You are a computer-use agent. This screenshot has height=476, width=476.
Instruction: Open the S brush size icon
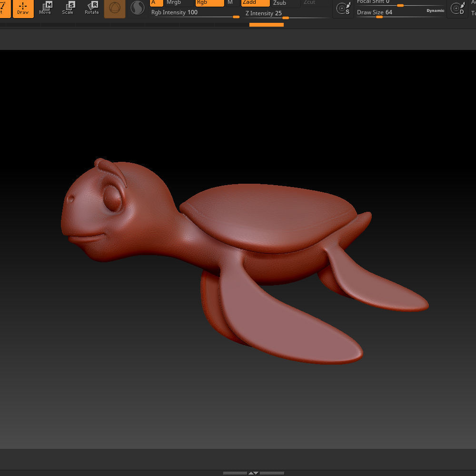click(x=343, y=9)
